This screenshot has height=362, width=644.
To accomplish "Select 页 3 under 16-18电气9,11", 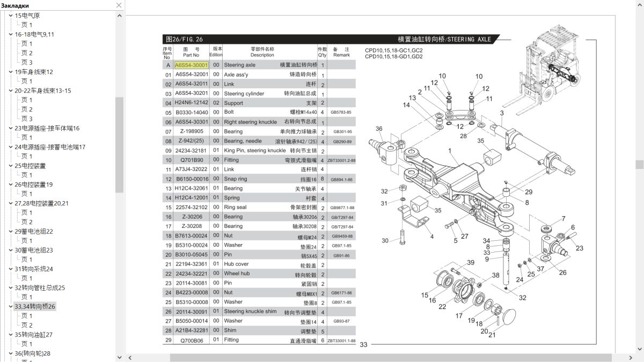I will [27, 62].
